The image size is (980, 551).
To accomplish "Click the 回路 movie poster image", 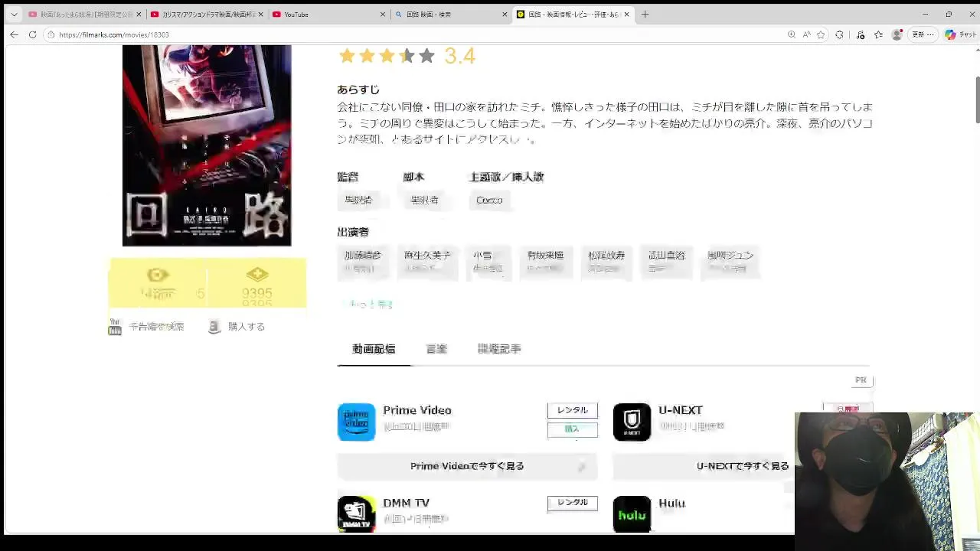I will pyautogui.click(x=207, y=145).
